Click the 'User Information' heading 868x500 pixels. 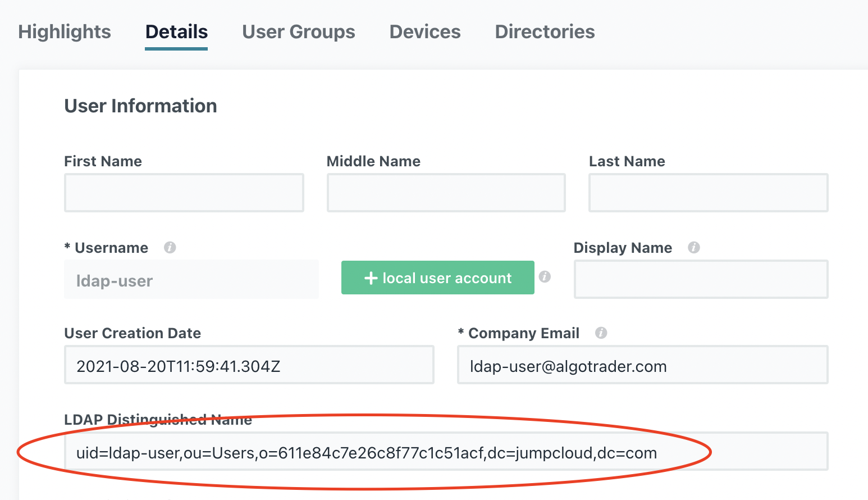[x=140, y=106]
